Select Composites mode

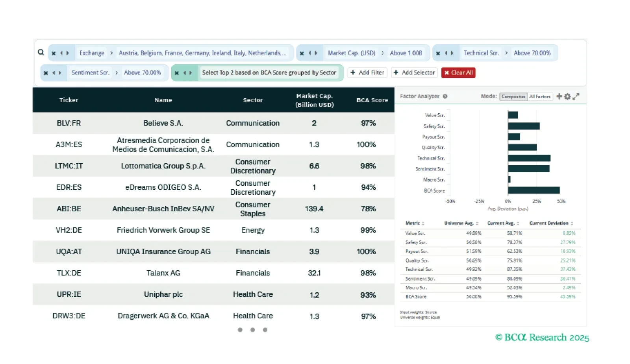[513, 96]
